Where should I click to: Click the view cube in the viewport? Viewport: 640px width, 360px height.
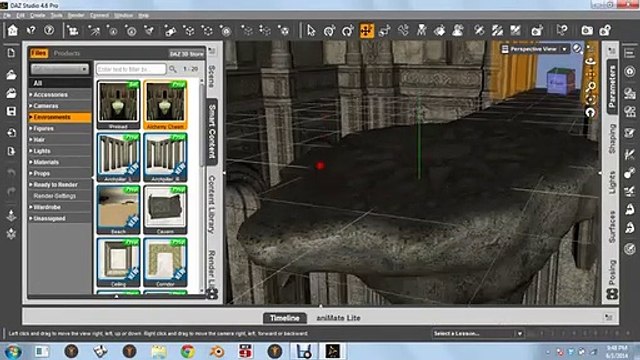coord(561,82)
